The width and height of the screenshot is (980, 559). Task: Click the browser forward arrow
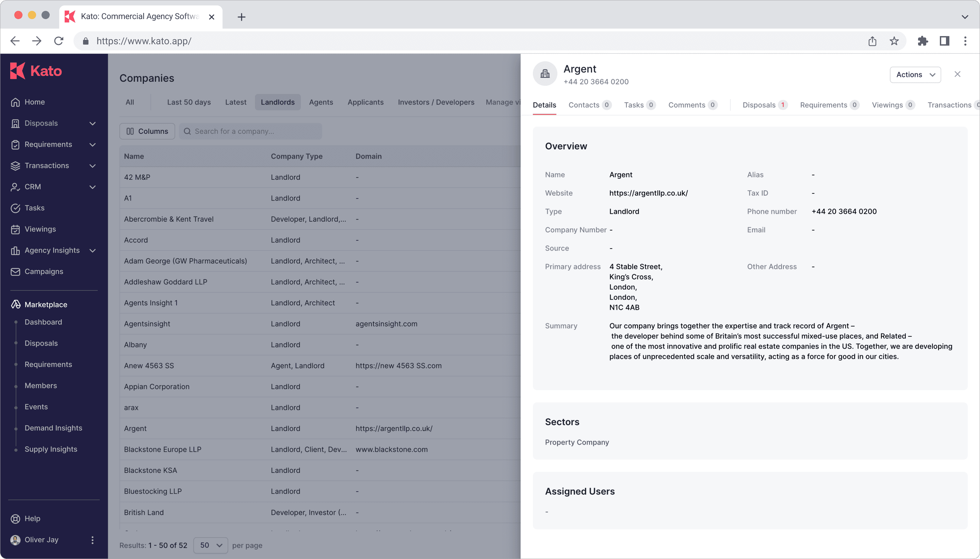pos(37,41)
